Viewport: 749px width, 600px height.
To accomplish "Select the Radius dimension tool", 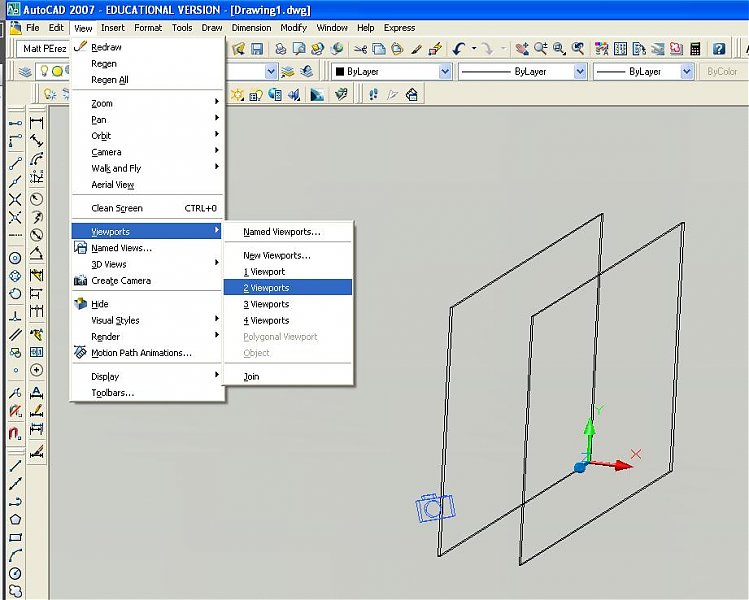I will (x=37, y=199).
